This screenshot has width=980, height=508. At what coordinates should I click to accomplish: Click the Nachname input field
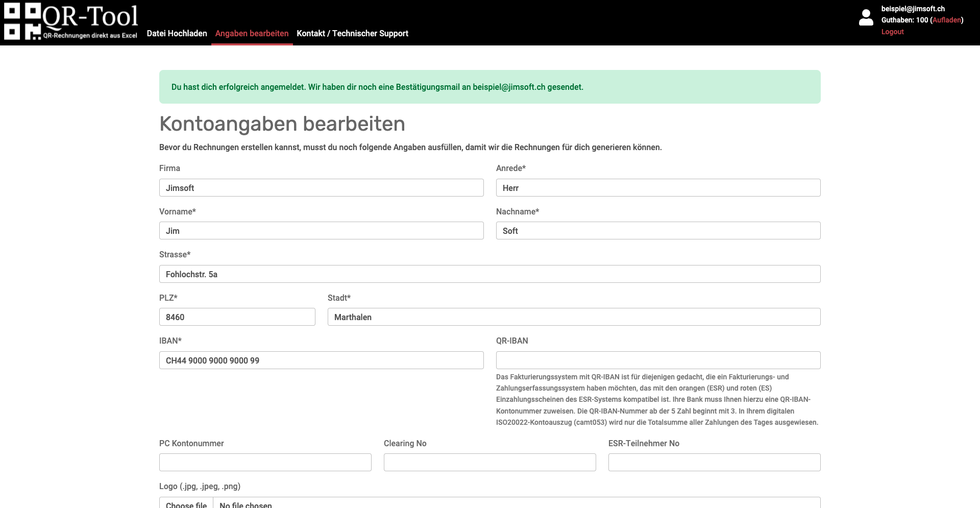coord(658,231)
